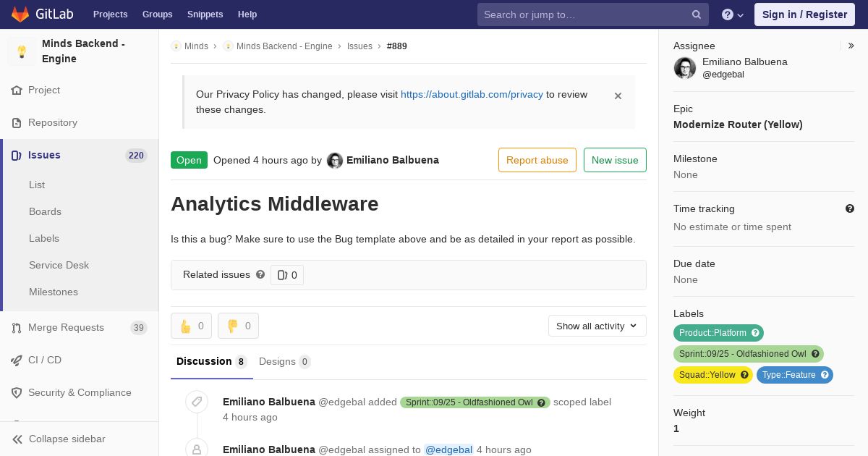868x456 pixels.
Task: Open the Projects menu
Action: (x=111, y=14)
